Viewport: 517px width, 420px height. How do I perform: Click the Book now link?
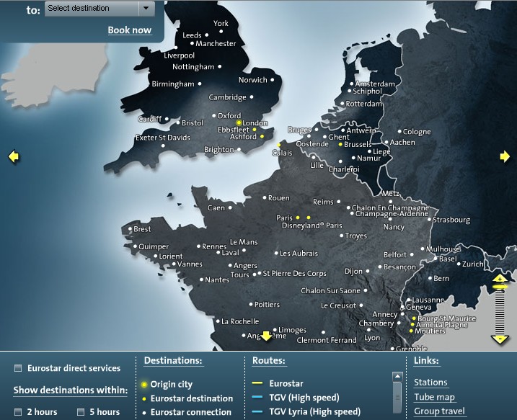(130, 30)
